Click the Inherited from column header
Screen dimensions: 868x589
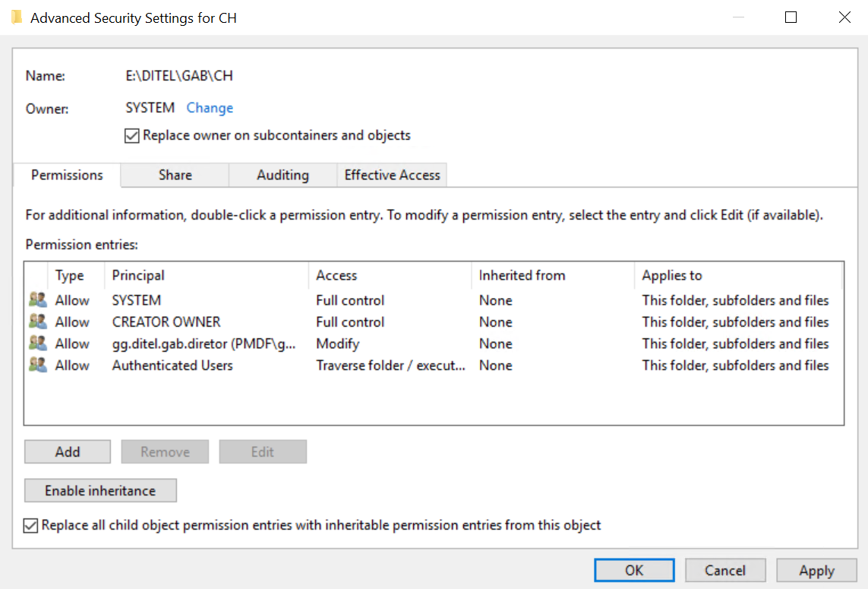click(x=522, y=275)
